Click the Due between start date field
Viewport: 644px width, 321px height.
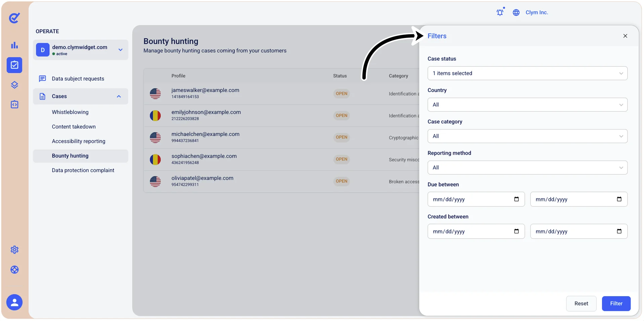pos(476,199)
